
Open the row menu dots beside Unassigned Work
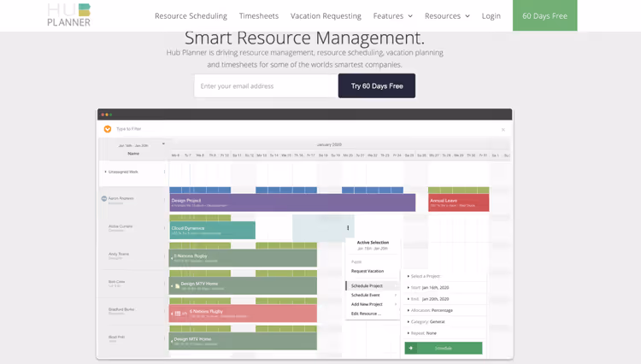(165, 172)
